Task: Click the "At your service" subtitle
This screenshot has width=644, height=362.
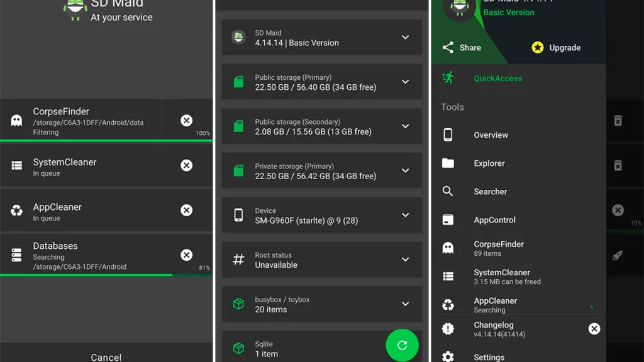Action: 121,17
